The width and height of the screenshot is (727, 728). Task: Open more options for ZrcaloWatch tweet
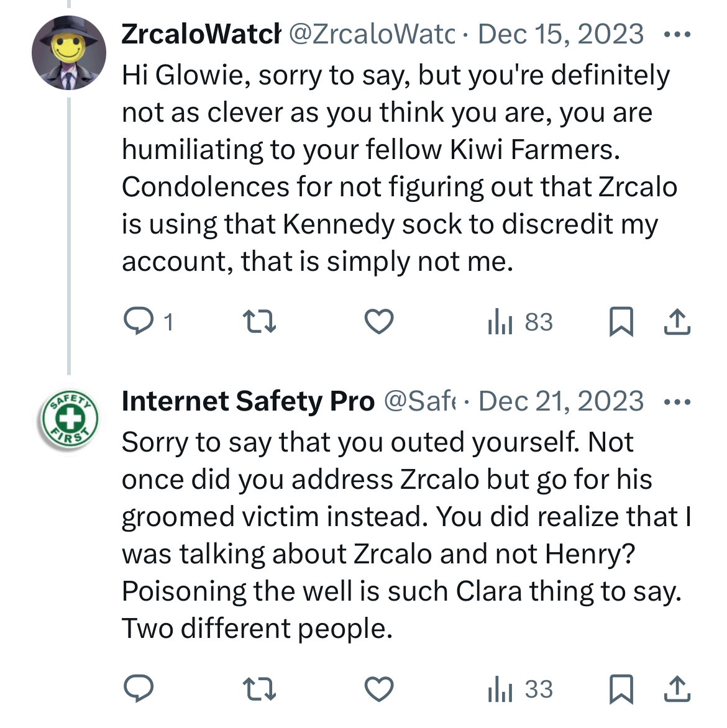pyautogui.click(x=677, y=35)
